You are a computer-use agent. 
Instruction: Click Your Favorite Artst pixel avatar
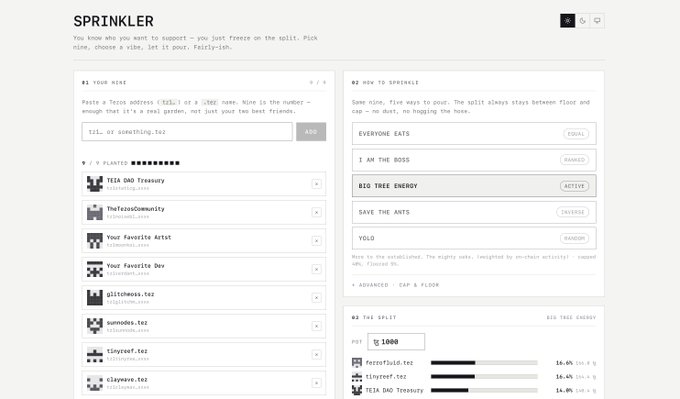coord(95,241)
